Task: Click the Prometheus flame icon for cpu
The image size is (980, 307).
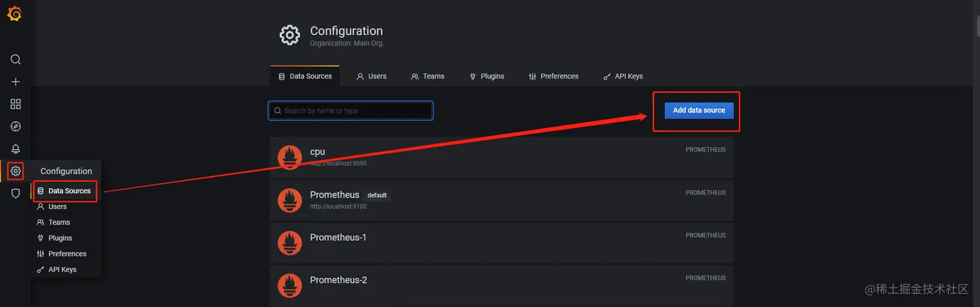Action: 290,157
